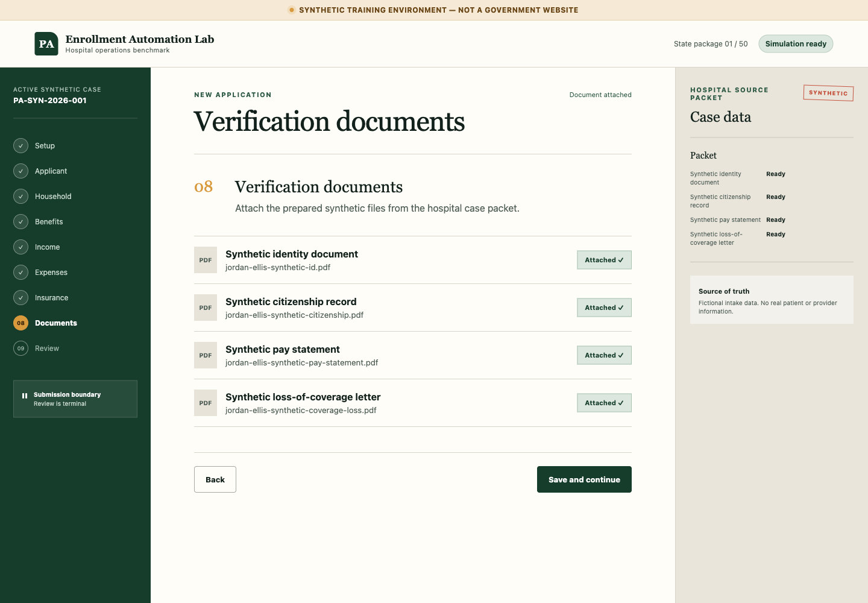Click Attached button for loss-of-coverage letter
The width and height of the screenshot is (868, 603).
(604, 403)
